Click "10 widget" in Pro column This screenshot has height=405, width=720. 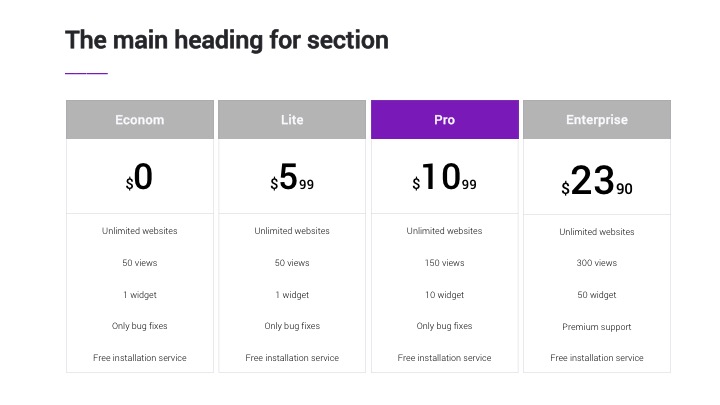coord(445,295)
